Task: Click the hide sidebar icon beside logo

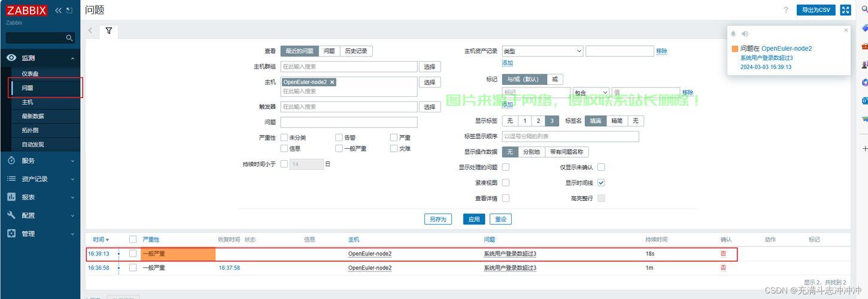Action: coord(69,10)
